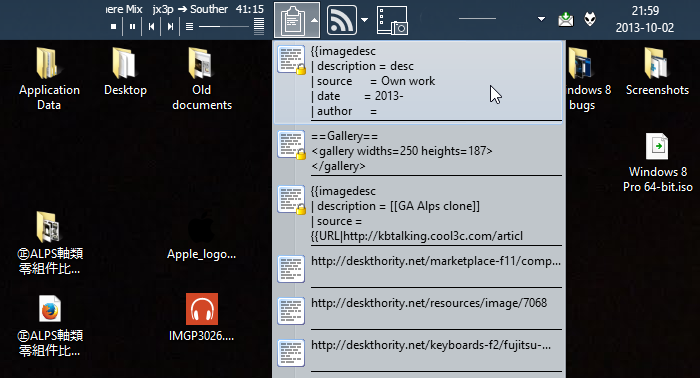This screenshot has width=700, height=378.
Task: Adjust the player seek slider
Action: pos(224,27)
